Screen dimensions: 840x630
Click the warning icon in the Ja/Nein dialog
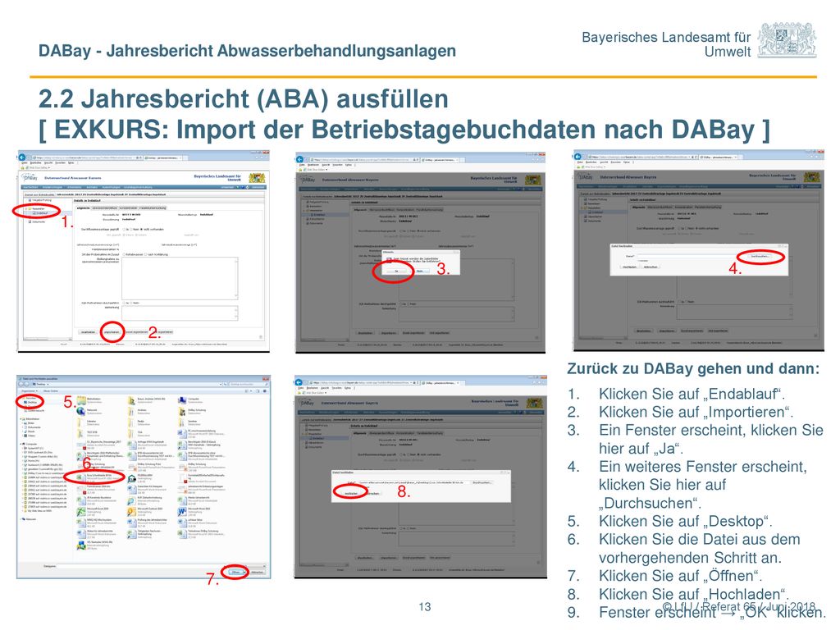coord(389,259)
